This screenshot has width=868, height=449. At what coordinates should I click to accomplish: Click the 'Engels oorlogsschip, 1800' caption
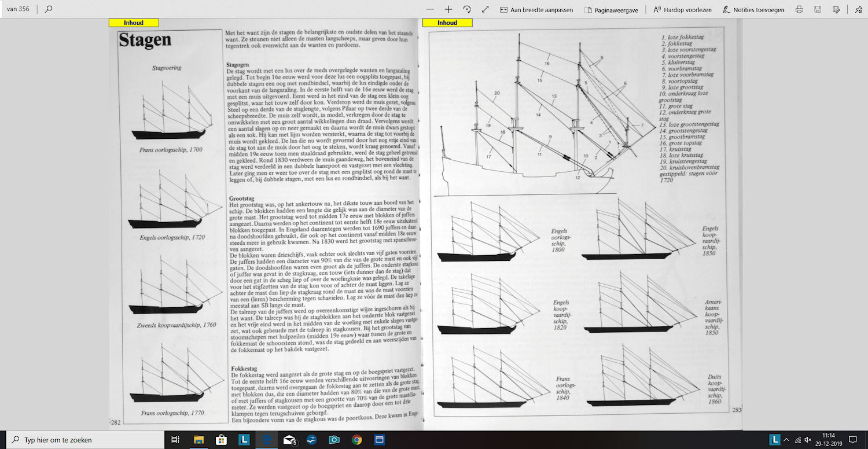click(560, 241)
